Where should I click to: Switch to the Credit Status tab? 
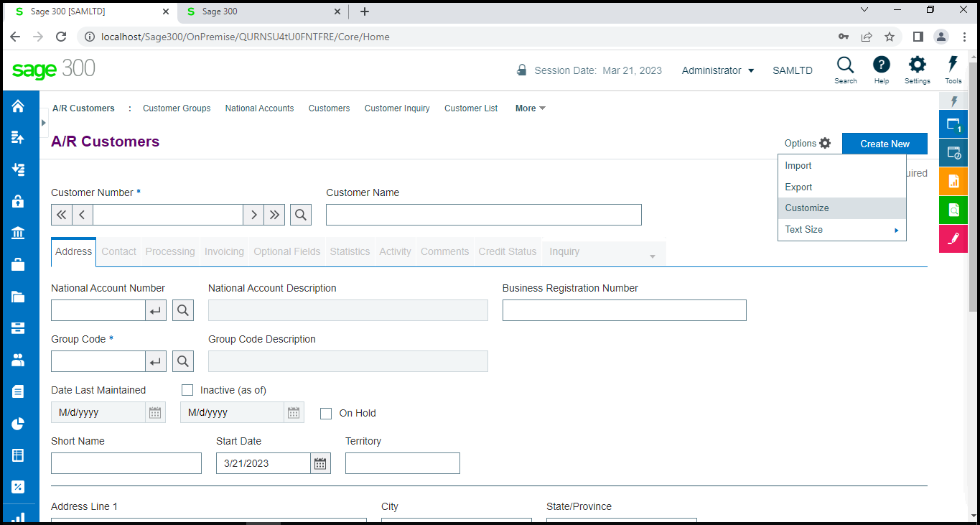(508, 251)
